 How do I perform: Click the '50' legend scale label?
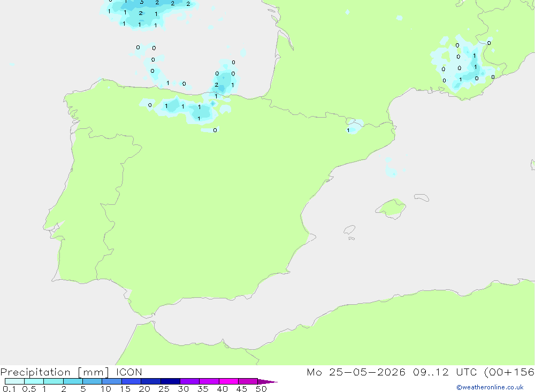pyautogui.click(x=261, y=389)
